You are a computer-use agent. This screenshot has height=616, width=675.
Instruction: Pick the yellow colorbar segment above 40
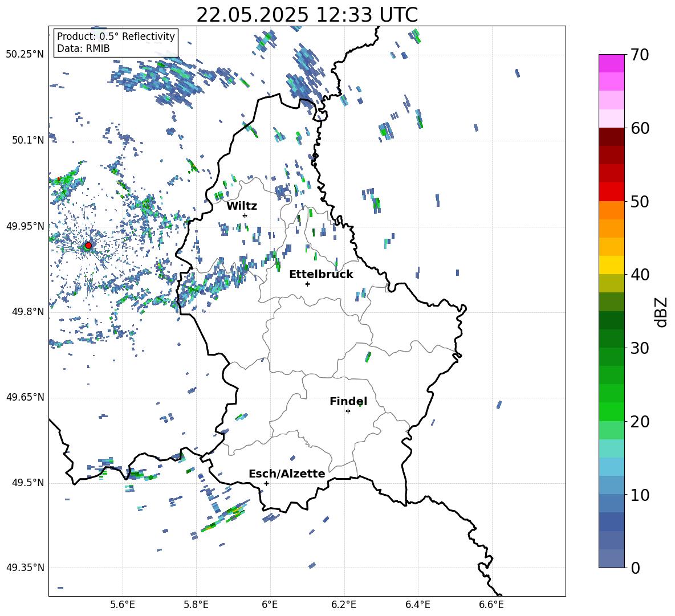(612, 265)
